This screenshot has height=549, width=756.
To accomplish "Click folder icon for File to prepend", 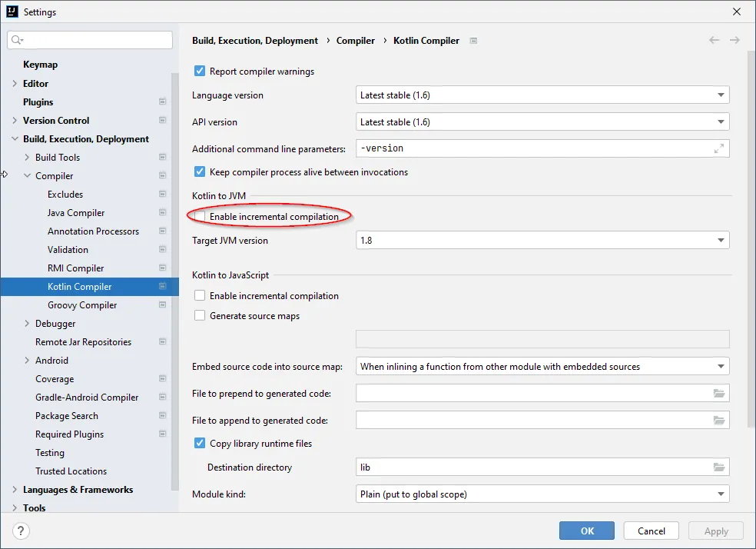I will [x=719, y=393].
